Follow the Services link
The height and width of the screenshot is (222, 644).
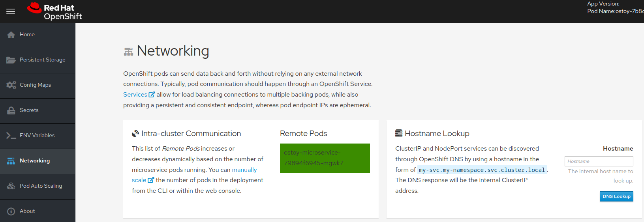pos(135,95)
